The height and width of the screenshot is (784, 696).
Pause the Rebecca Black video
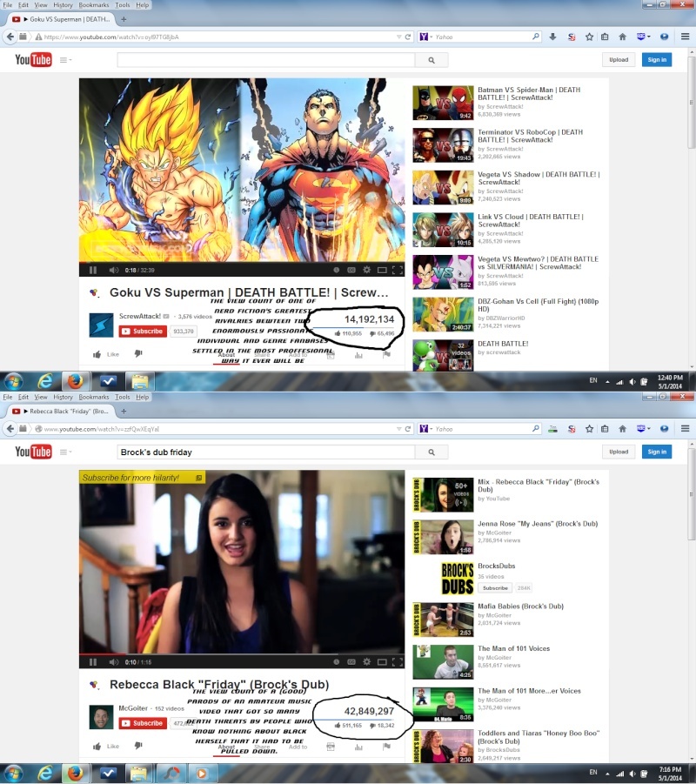[x=92, y=662]
